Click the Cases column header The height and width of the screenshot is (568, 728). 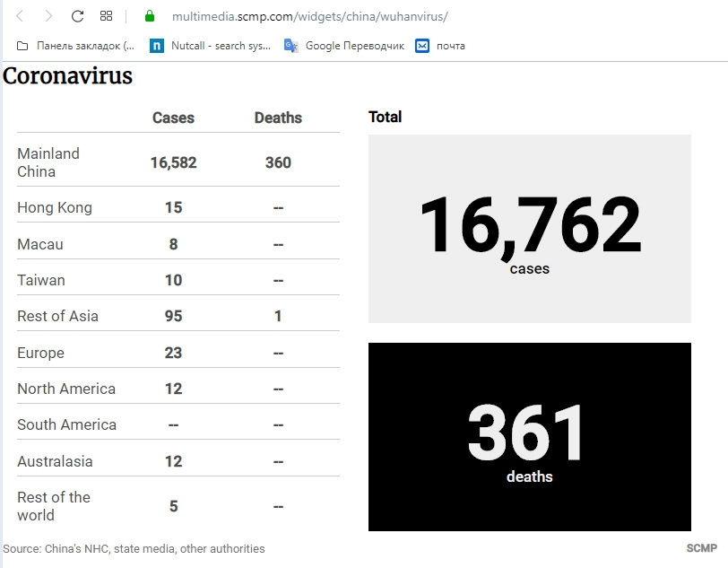173,118
